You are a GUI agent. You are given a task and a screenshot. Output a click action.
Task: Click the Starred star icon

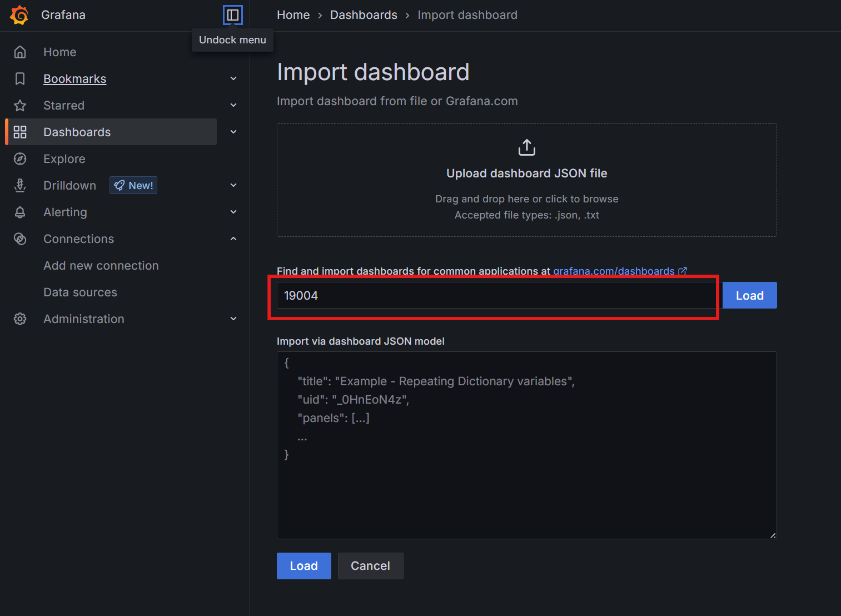point(20,106)
